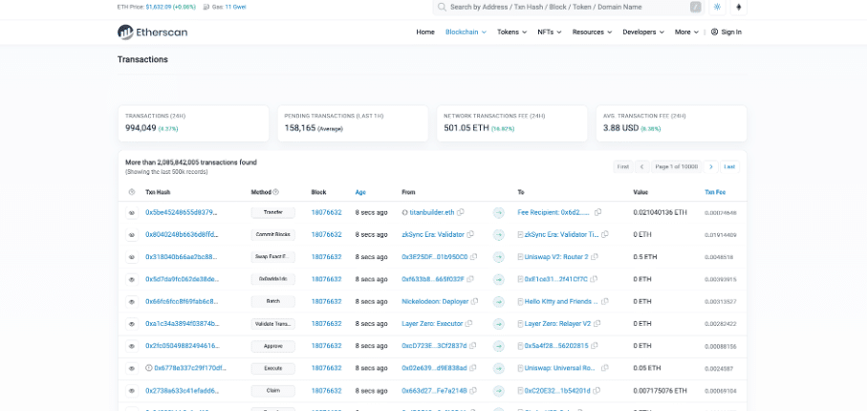Copy Nickelodeon: Deployer address
This screenshot has width=868, height=411.
[x=474, y=301]
